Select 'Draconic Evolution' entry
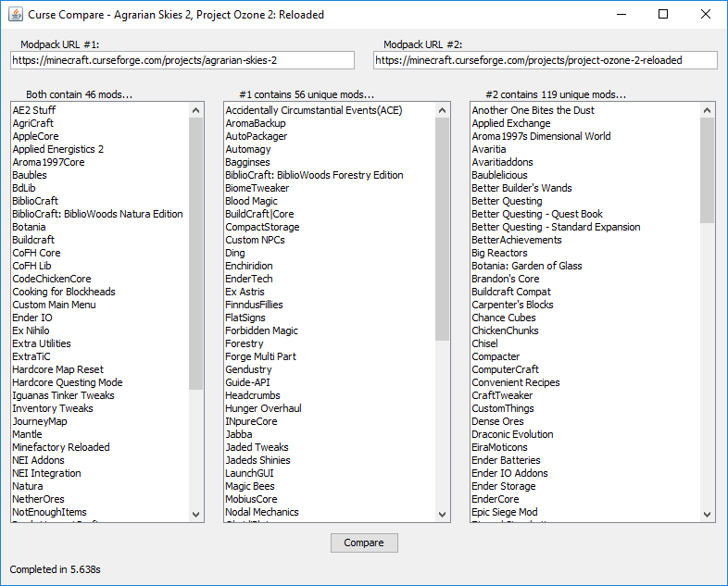 click(512, 435)
